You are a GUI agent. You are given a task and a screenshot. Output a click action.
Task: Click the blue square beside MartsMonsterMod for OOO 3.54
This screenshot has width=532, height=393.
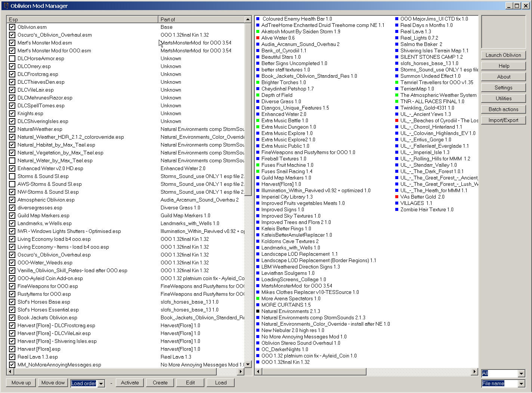[x=258, y=286]
